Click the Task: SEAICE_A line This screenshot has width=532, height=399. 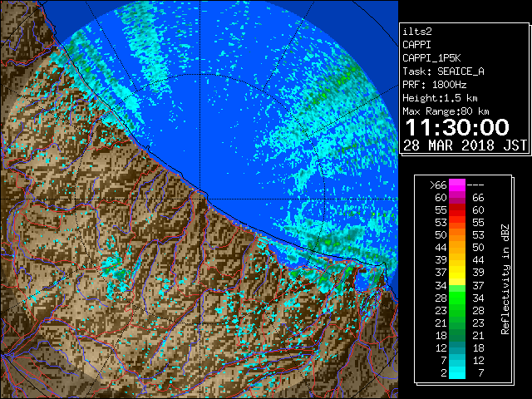click(443, 71)
